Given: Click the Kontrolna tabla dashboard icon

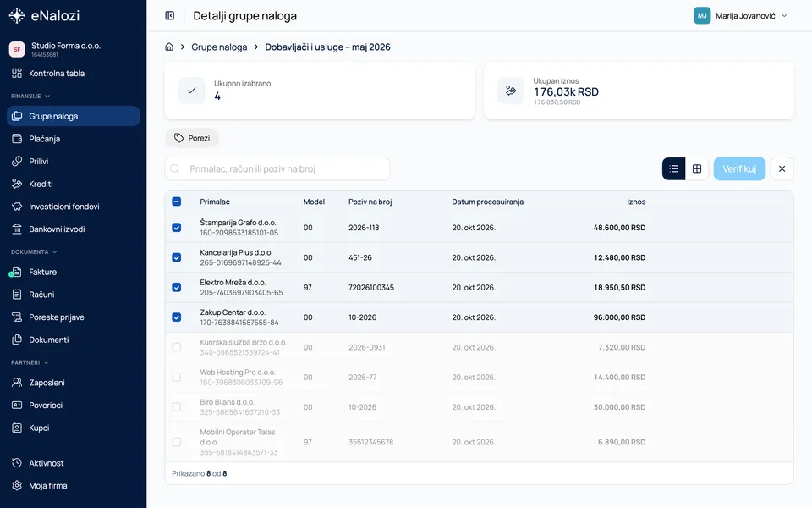Looking at the screenshot, I should 17,73.
